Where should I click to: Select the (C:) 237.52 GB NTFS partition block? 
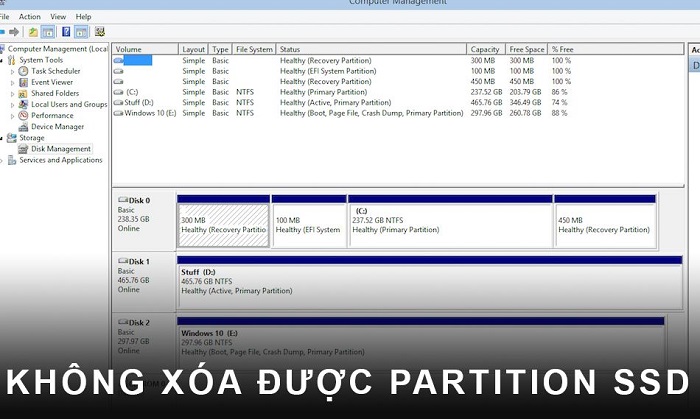pos(450,225)
